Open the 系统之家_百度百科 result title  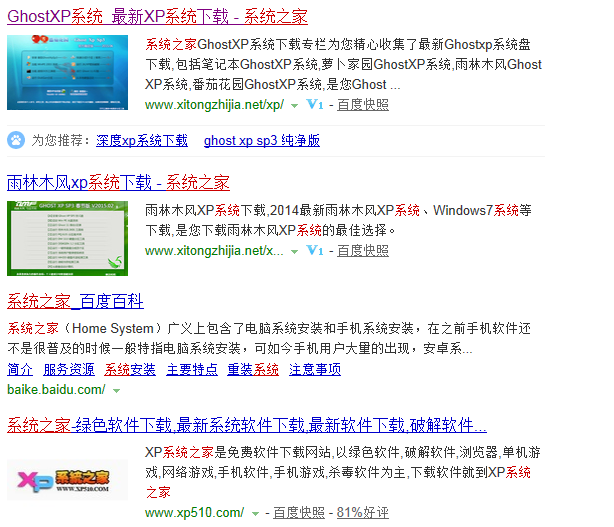pyautogui.click(x=75, y=301)
